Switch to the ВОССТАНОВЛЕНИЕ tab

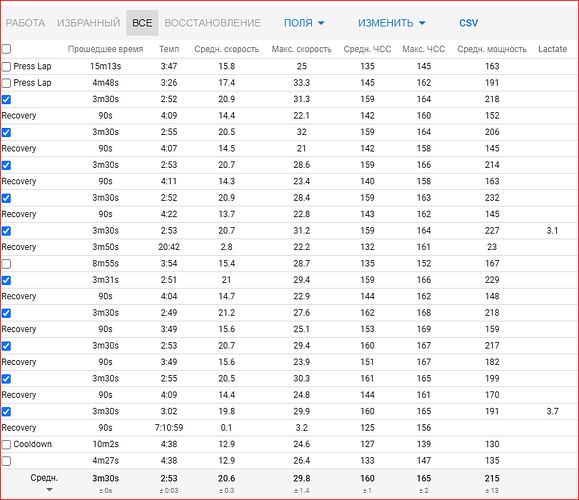212,23
